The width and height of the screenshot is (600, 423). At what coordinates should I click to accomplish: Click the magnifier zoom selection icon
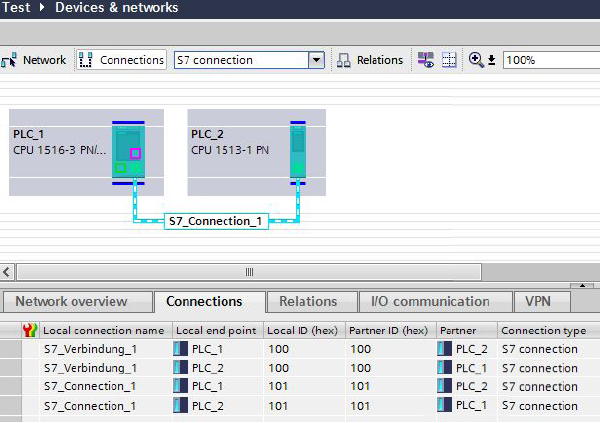pyautogui.click(x=476, y=60)
